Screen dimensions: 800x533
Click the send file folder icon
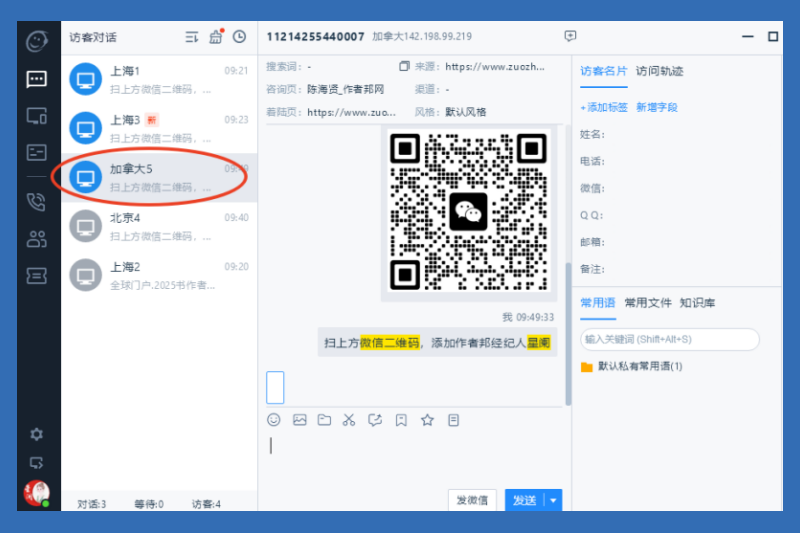pyautogui.click(x=324, y=420)
